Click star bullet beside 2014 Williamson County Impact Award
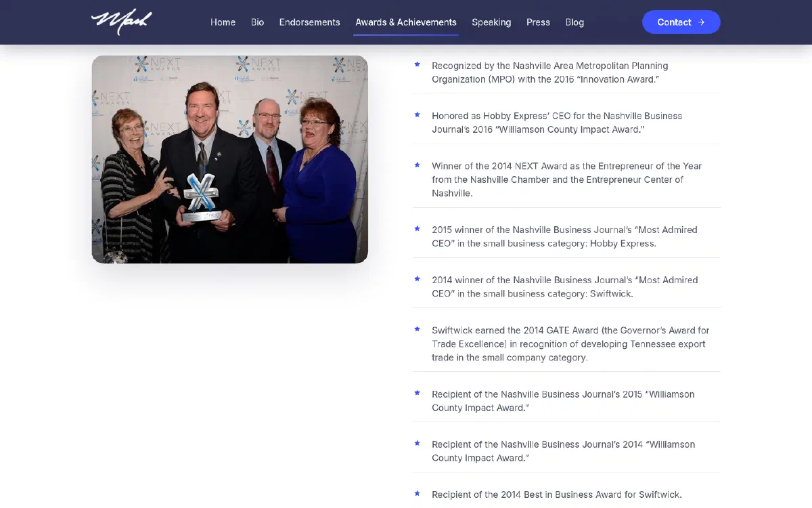The width and height of the screenshot is (812, 508). (x=417, y=443)
